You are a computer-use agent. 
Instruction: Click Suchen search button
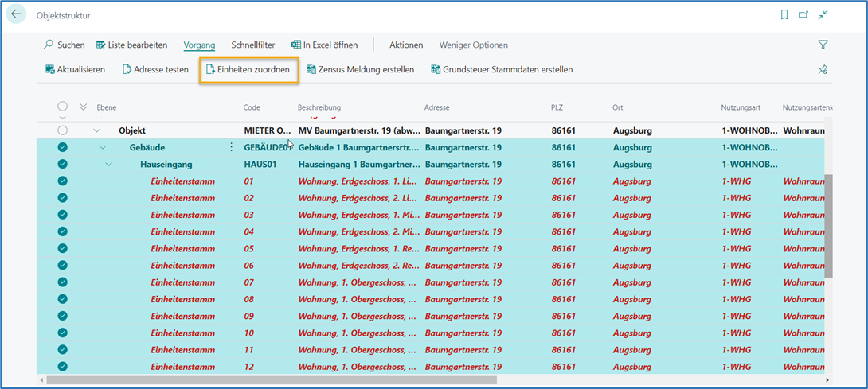(x=64, y=45)
